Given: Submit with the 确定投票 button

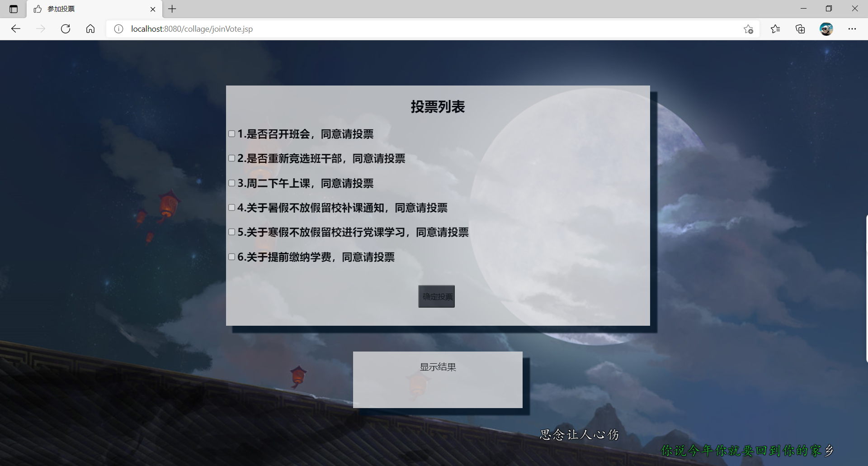Looking at the screenshot, I should [437, 297].
